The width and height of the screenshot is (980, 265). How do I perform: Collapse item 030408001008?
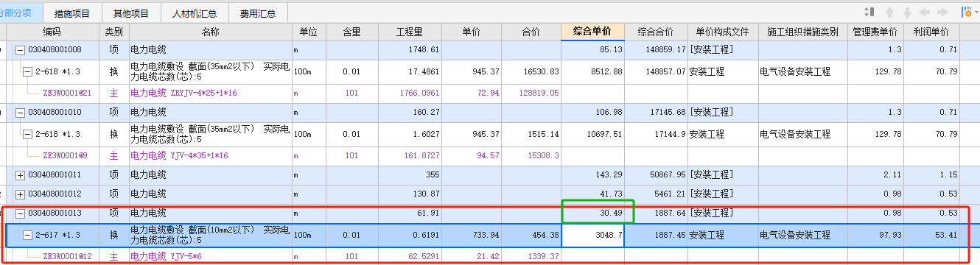[x=20, y=50]
